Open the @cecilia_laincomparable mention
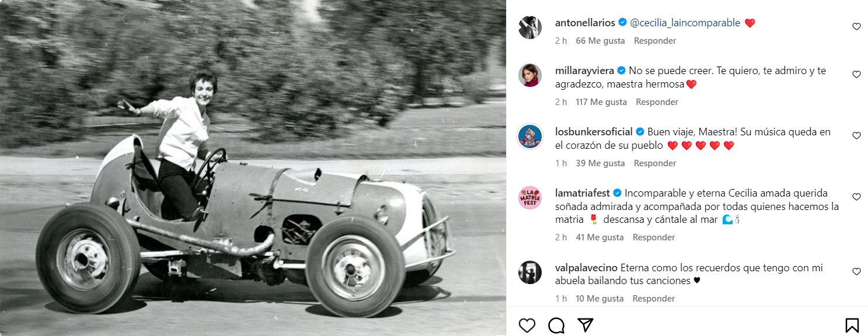 (x=685, y=23)
